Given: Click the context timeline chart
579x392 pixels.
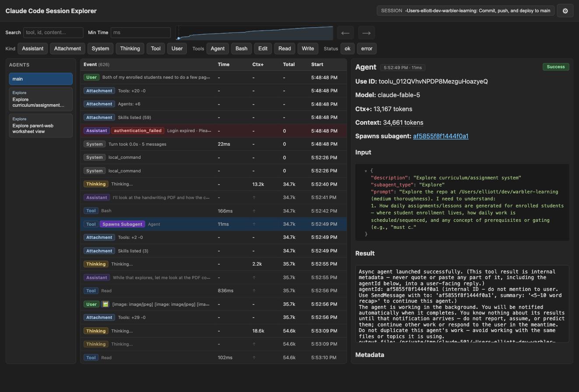Looking at the screenshot, I should (254, 33).
